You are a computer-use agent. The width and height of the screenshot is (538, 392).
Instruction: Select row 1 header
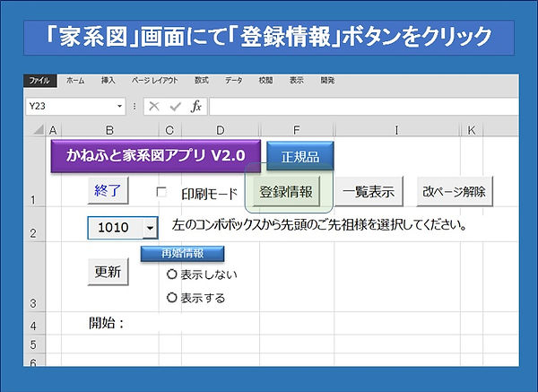pyautogui.click(x=34, y=171)
